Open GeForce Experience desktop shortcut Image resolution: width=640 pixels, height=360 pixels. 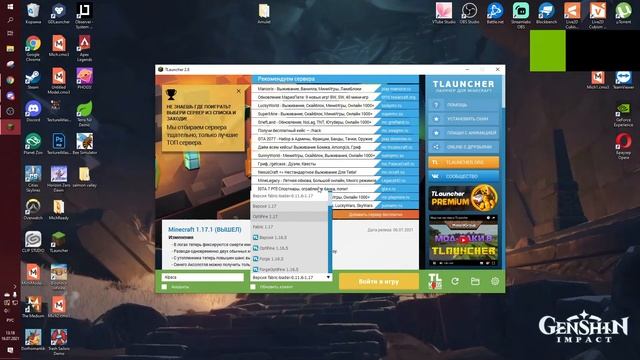coord(623,115)
